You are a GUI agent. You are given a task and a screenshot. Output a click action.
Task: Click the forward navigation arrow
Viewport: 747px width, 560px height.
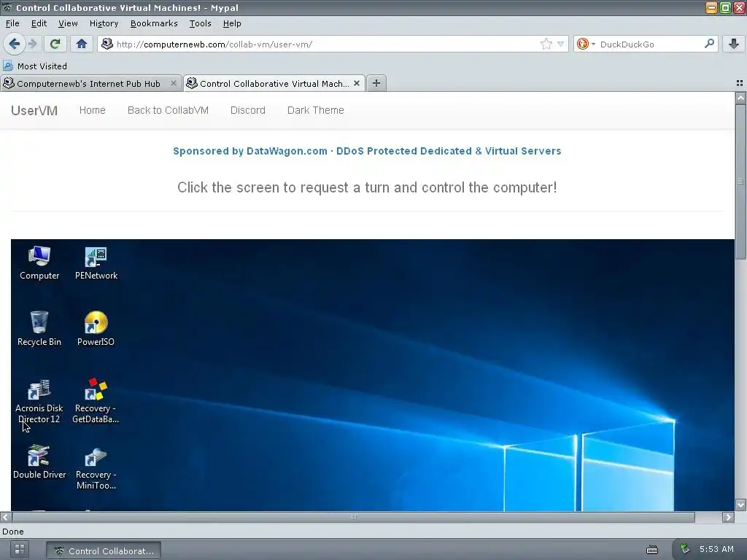[x=32, y=44]
